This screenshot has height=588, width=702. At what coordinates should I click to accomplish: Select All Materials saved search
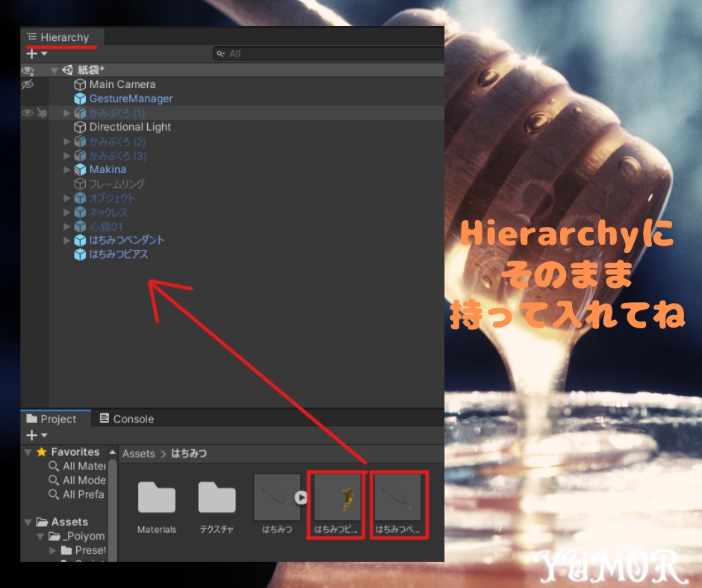point(77,466)
